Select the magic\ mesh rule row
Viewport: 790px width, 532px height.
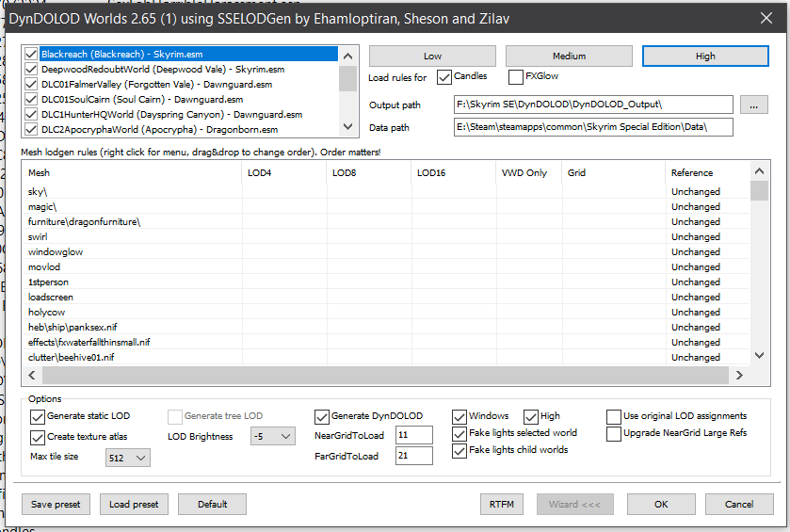[x=385, y=206]
